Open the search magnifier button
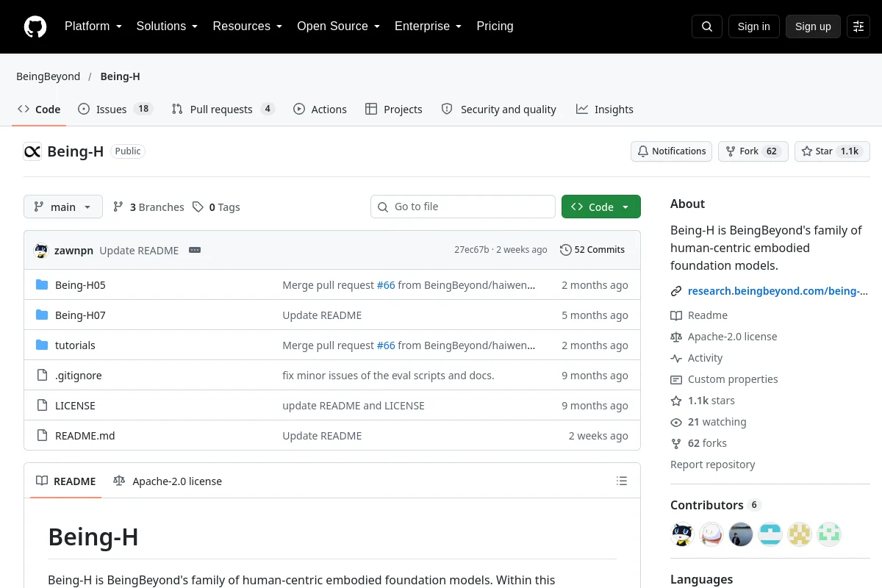The width and height of the screenshot is (882, 588). click(707, 26)
